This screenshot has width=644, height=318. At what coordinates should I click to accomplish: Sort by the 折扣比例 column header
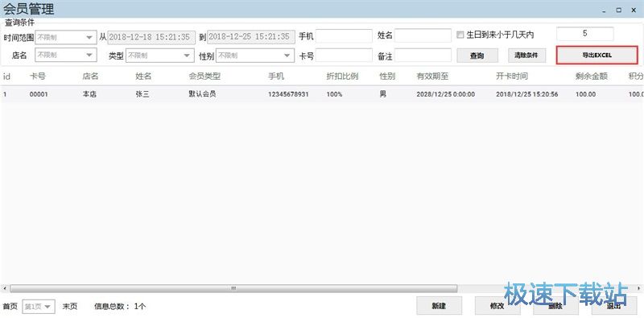tap(343, 76)
